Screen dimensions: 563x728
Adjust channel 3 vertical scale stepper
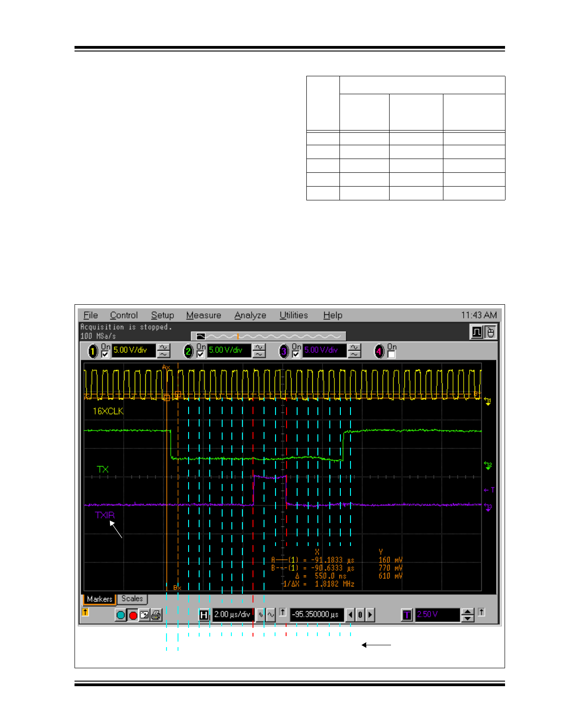coord(354,351)
